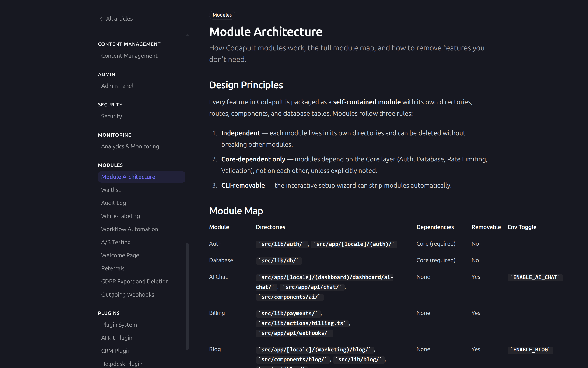
Task: Click the Independent rule bold text
Action: click(241, 133)
